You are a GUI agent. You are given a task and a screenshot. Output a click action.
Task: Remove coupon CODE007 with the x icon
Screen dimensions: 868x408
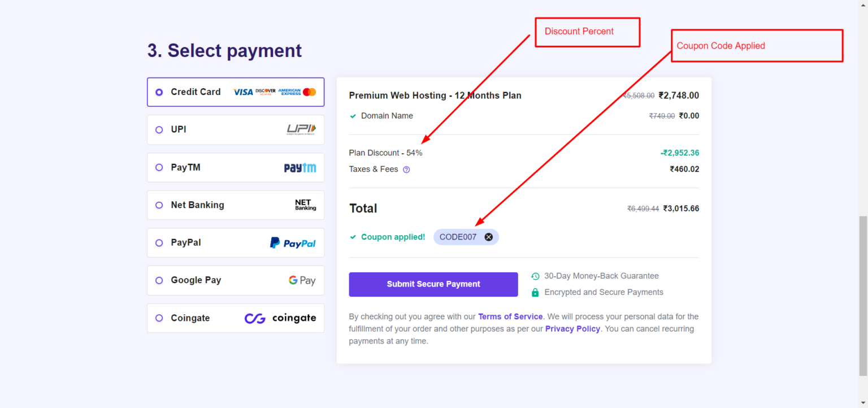[x=488, y=237]
